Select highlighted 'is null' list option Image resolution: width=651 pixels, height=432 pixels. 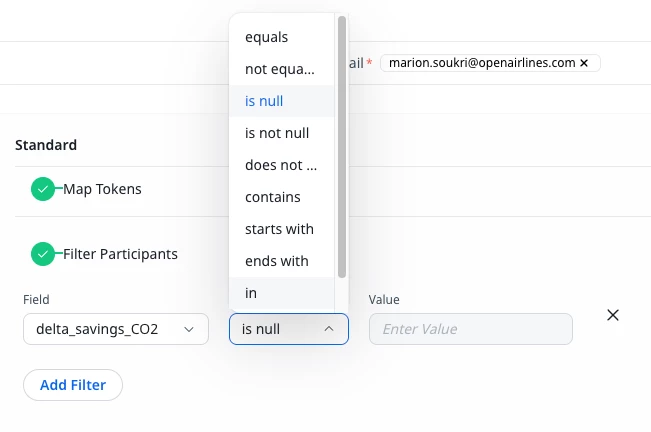coord(265,101)
